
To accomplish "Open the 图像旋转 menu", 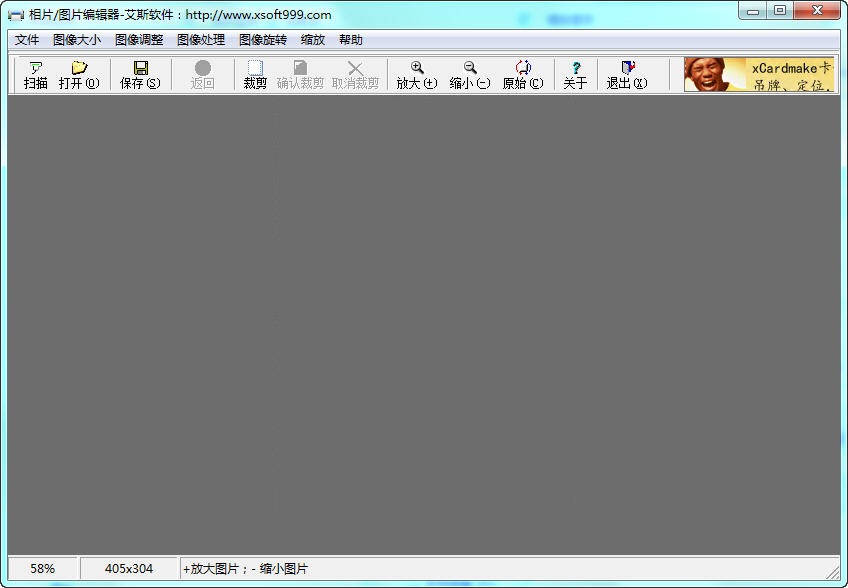I will [263, 40].
